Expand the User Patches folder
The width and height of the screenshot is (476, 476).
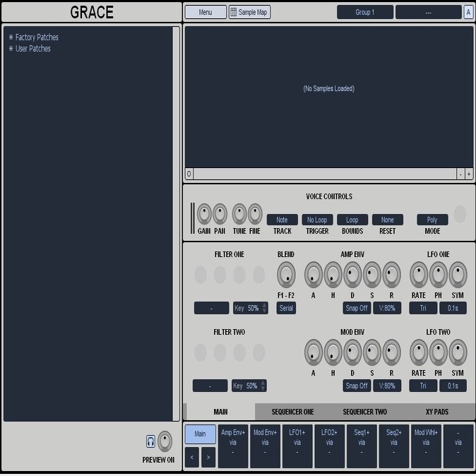11,48
